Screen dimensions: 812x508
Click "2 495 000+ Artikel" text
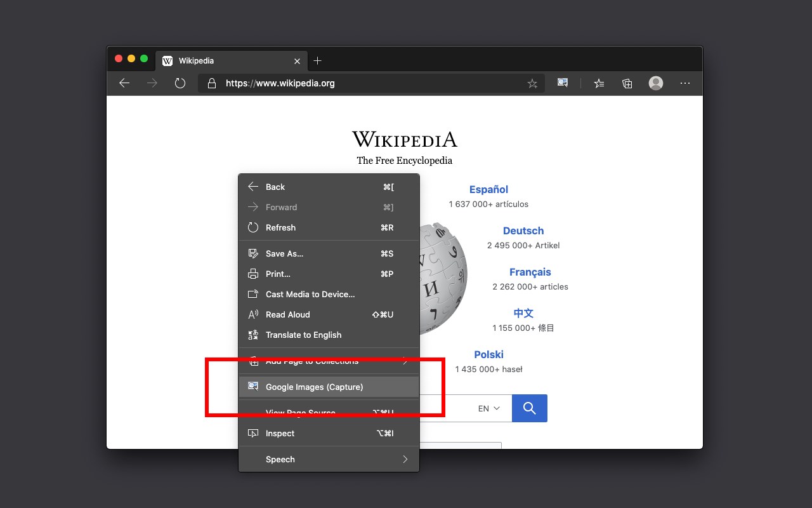523,245
